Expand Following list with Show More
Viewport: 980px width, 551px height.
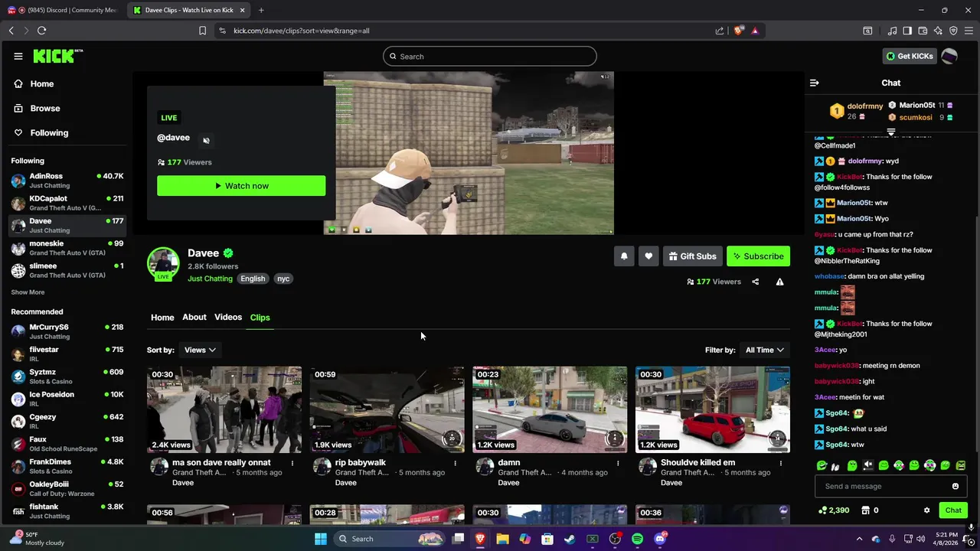[x=28, y=292]
